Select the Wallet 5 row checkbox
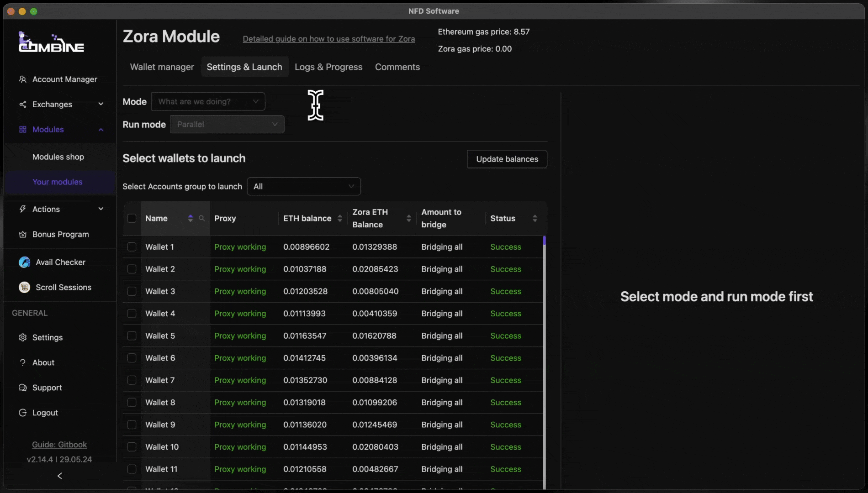The height and width of the screenshot is (493, 868). coord(132,336)
